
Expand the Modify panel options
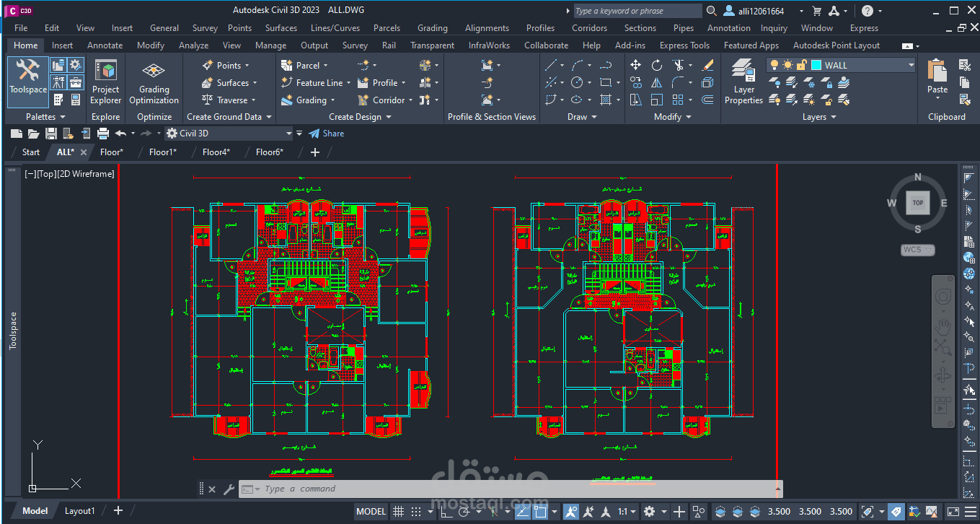(x=672, y=117)
